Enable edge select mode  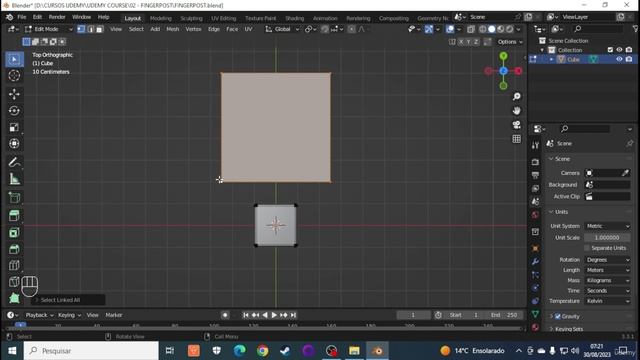point(91,29)
